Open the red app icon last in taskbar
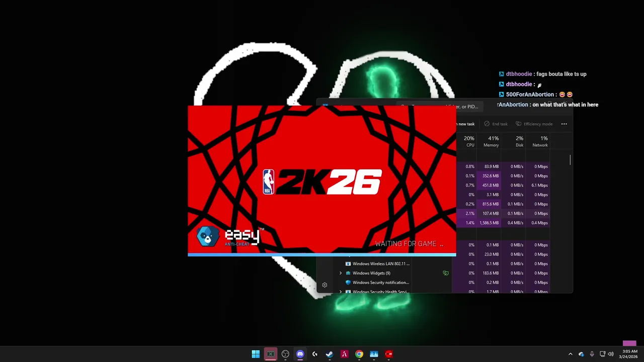 388,354
